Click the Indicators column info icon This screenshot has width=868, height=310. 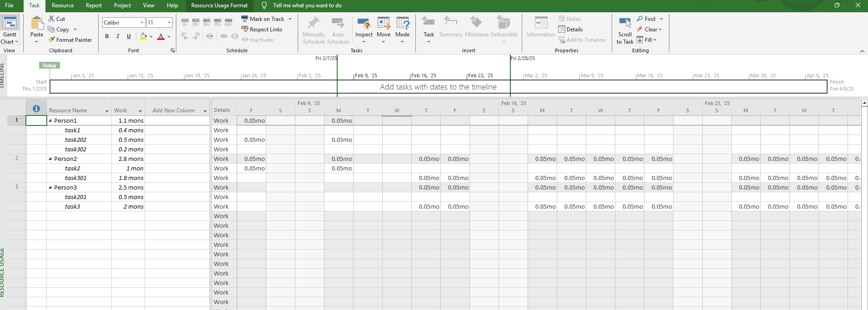click(x=36, y=109)
